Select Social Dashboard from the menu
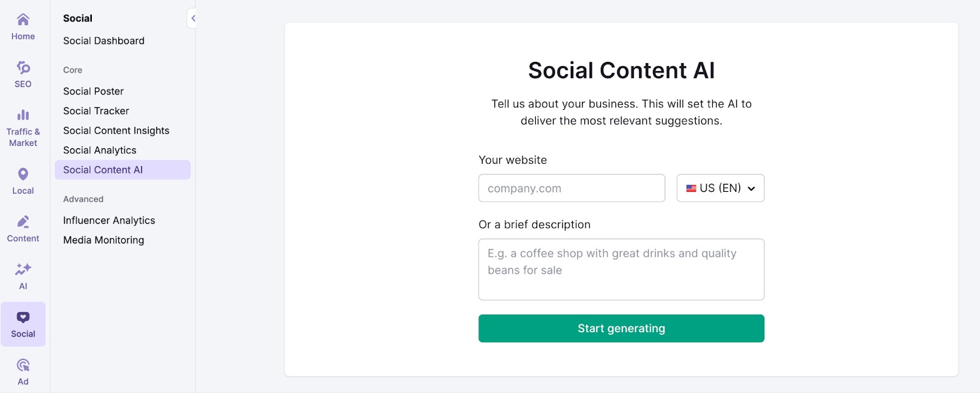Screen dimensions: 980x393 tap(103, 40)
